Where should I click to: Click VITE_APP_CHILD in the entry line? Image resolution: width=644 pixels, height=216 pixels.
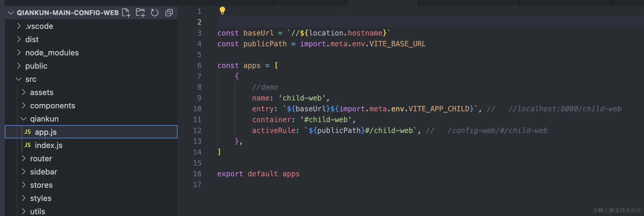(439, 109)
